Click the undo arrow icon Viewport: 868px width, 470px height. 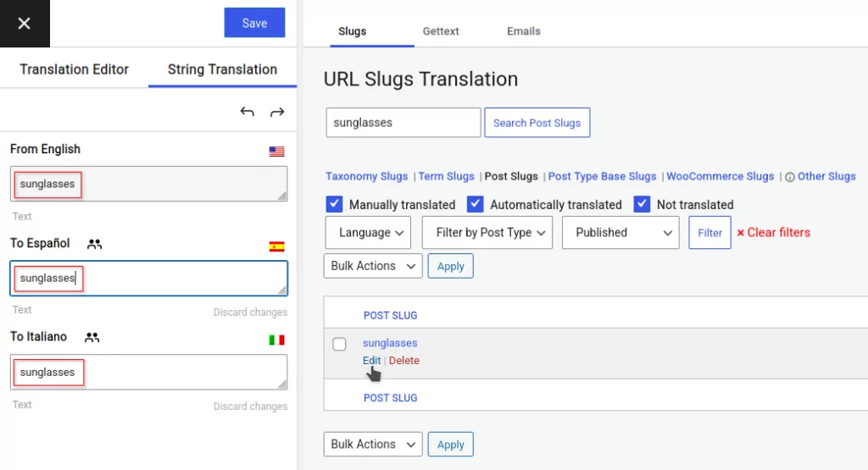[247, 112]
